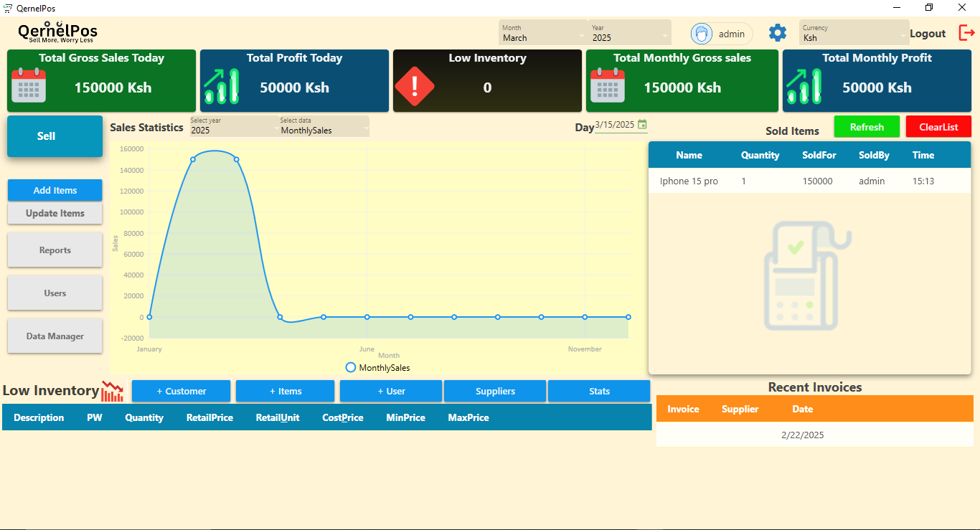980x530 pixels.
Task: Toggle the MonthlySales legend marker
Action: 351,367
